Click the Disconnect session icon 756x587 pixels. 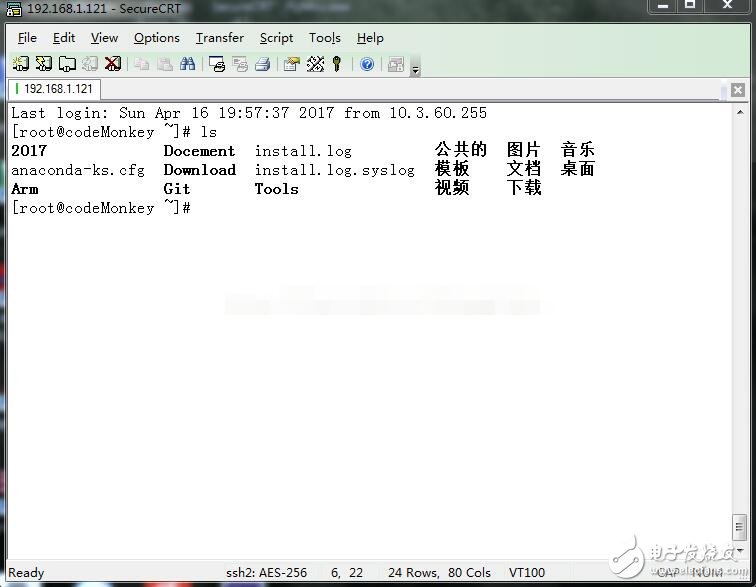(113, 64)
